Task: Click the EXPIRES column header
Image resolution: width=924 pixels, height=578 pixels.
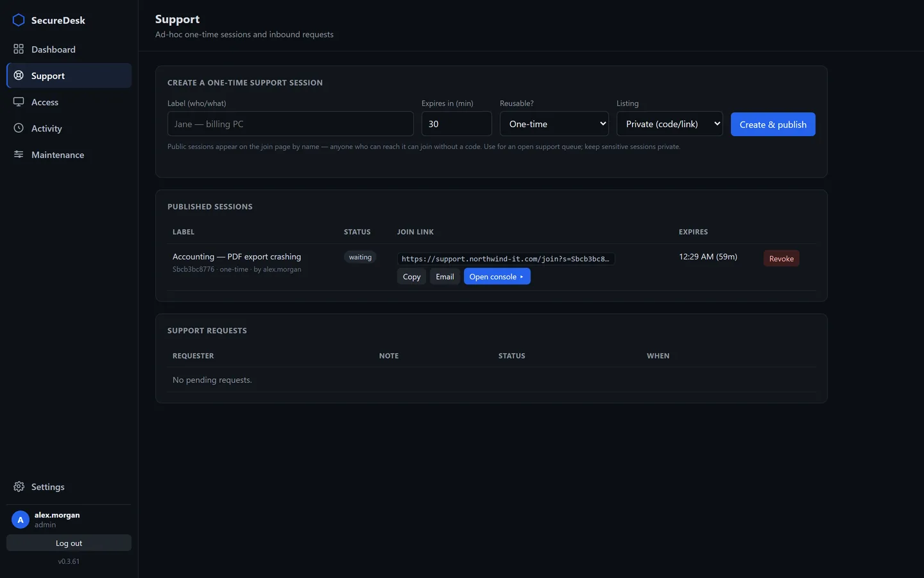Action: 693,232
